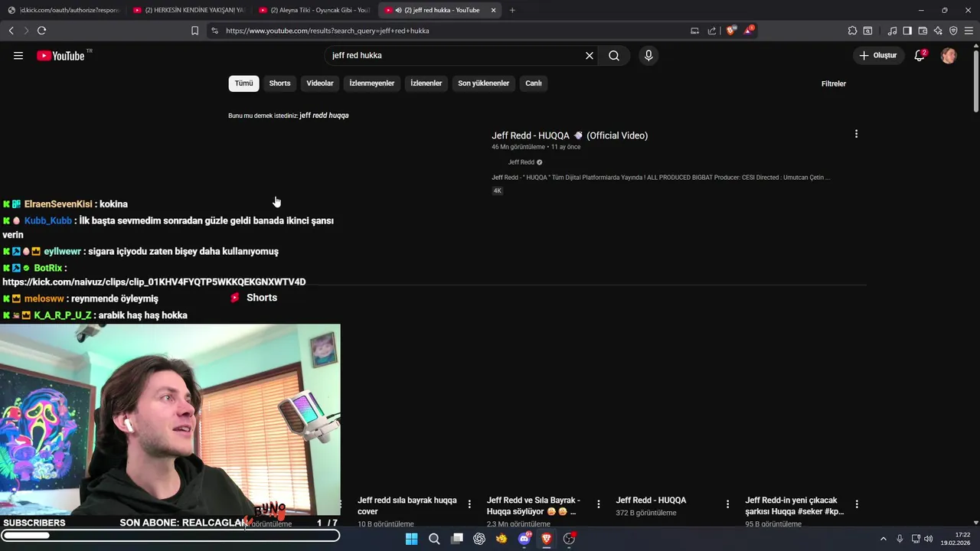Open the YouTube hamburger guide menu
980x551 pixels.
(18, 55)
